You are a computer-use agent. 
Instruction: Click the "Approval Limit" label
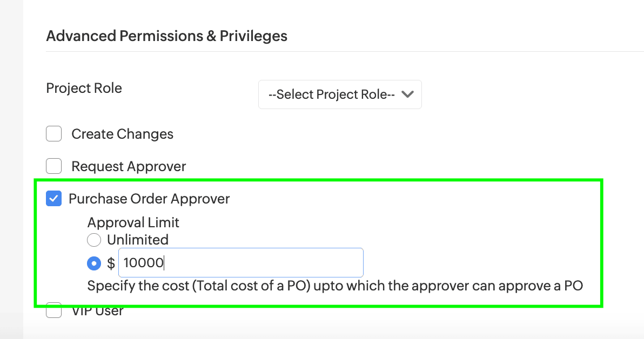[x=133, y=222]
